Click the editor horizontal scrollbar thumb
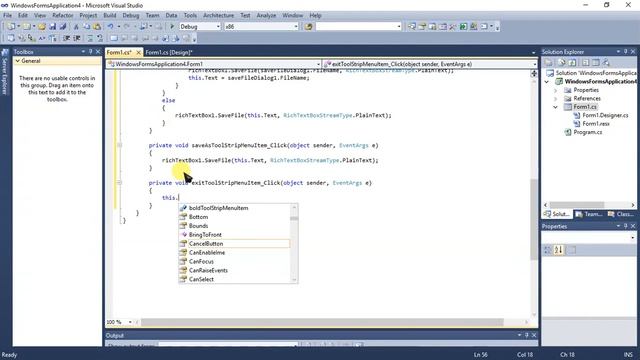 click(x=322, y=322)
